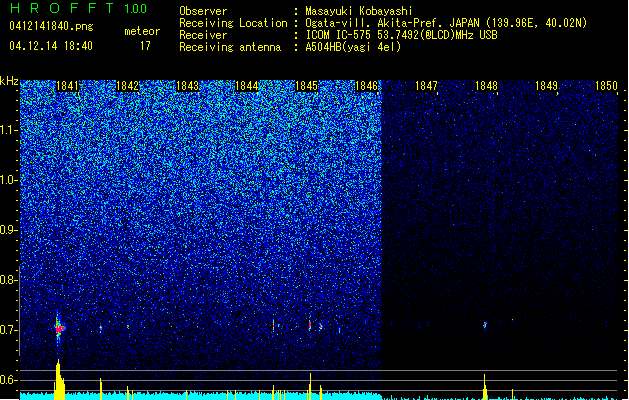Click the 1845 time marker

(306, 86)
